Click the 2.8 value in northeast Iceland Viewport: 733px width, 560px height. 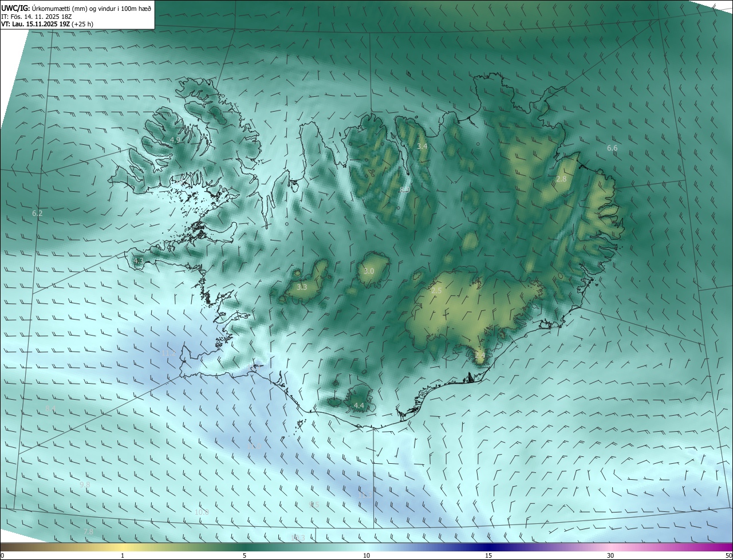coord(561,179)
